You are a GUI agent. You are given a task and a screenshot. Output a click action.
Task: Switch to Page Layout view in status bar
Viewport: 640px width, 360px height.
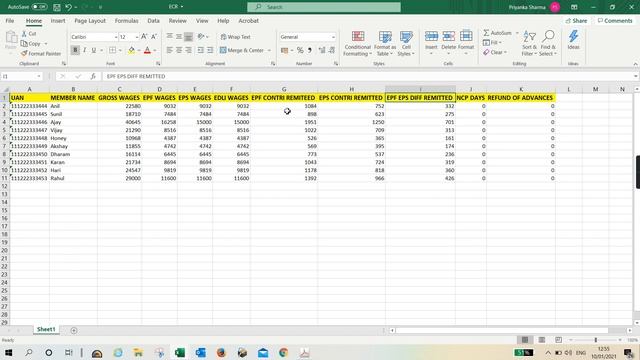click(542, 340)
